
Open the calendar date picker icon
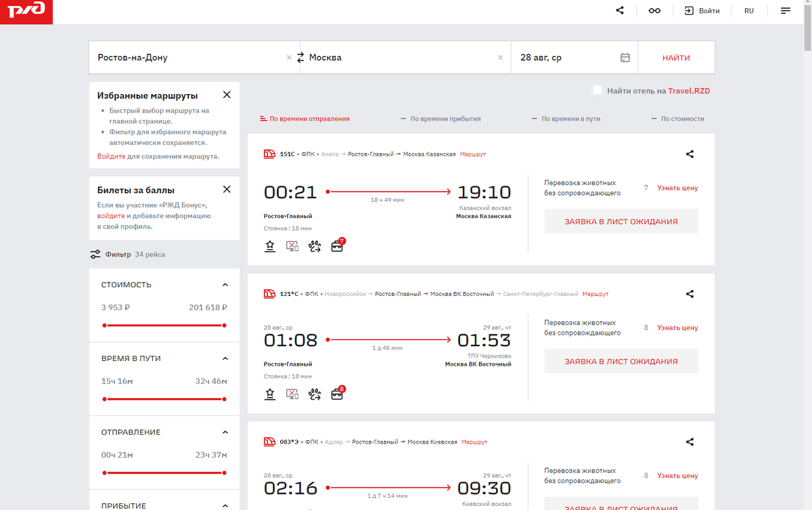pyautogui.click(x=625, y=58)
